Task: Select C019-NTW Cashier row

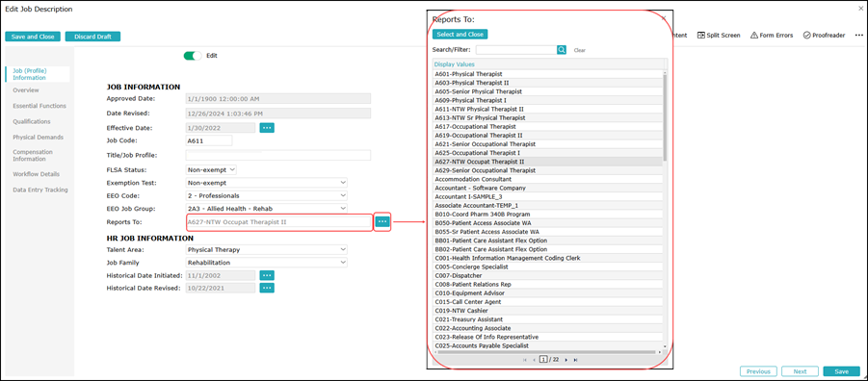Action: pos(548,311)
